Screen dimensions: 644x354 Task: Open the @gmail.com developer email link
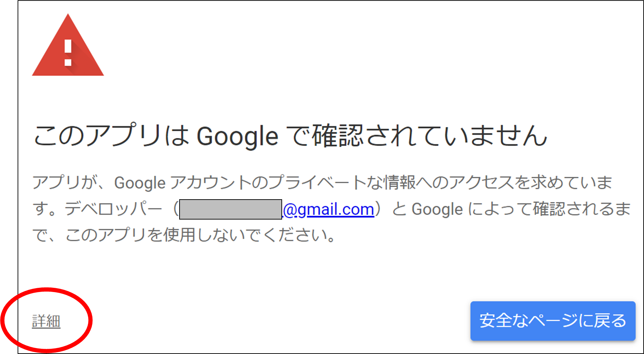328,209
